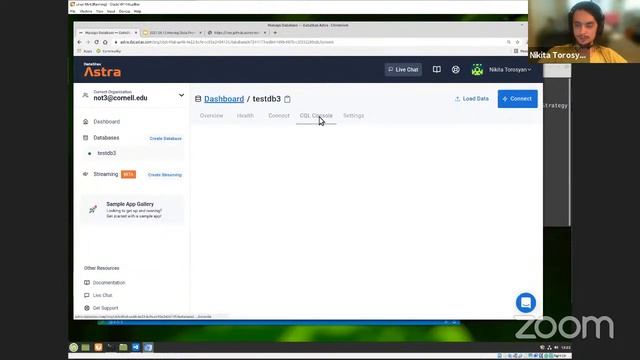Open Databases in the left sidebar
Screen dimensions: 640x360
106,138
